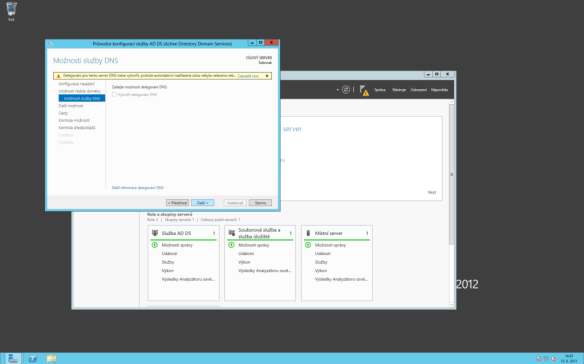584x364 pixels.
Task: Open the Služba AD DS tile title
Action: [176, 233]
